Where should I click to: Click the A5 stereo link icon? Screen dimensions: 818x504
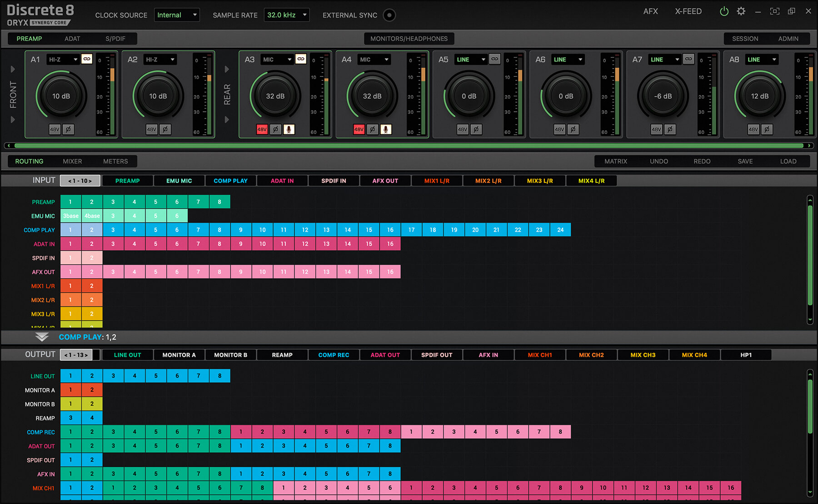click(494, 59)
